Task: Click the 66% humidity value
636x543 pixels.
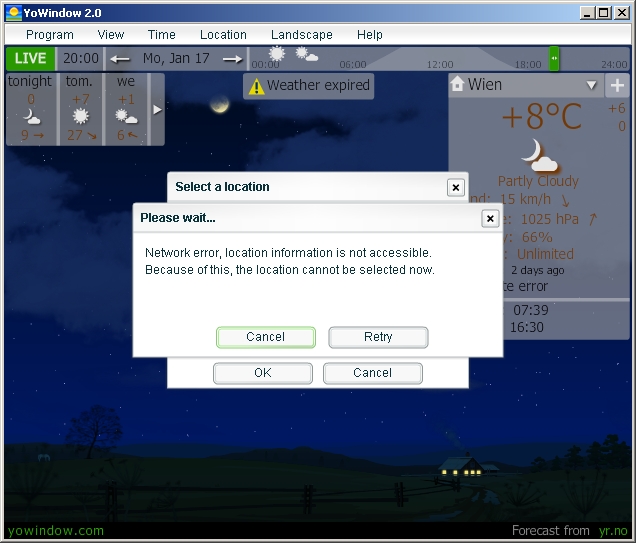Action: tap(537, 237)
